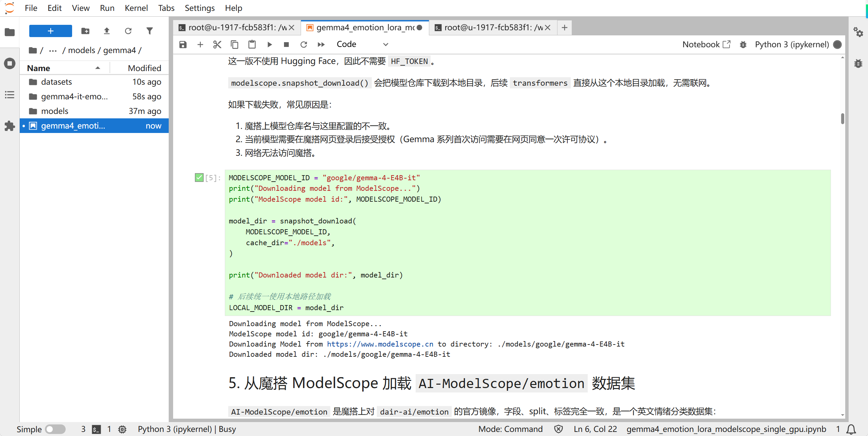Toggle the Simple interface switch
The height and width of the screenshot is (436, 868).
click(x=55, y=429)
